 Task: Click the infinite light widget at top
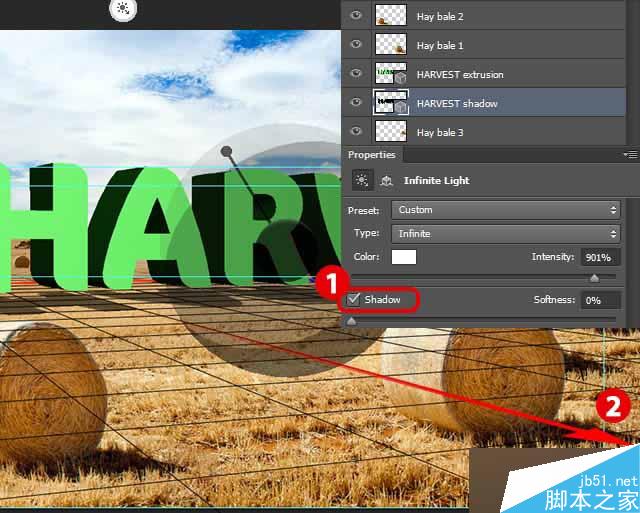tap(123, 9)
